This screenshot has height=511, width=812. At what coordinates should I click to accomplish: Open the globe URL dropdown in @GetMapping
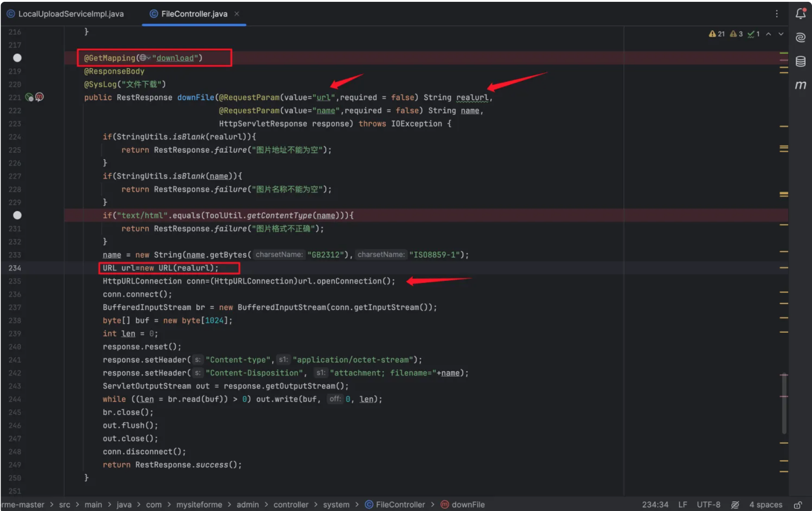click(x=145, y=58)
